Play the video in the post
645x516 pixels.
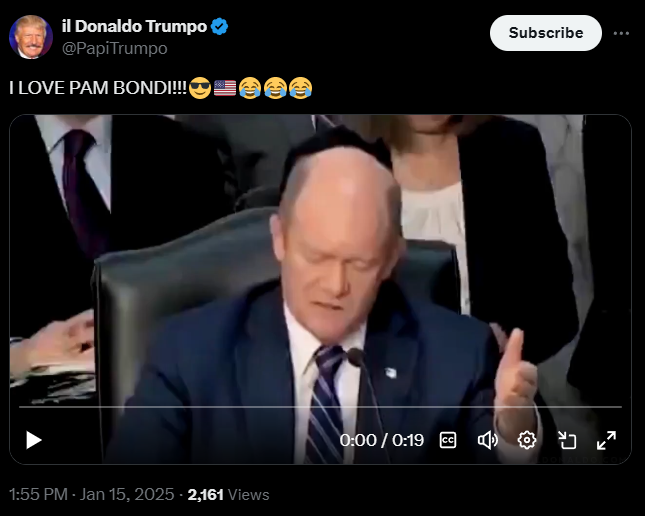click(34, 440)
